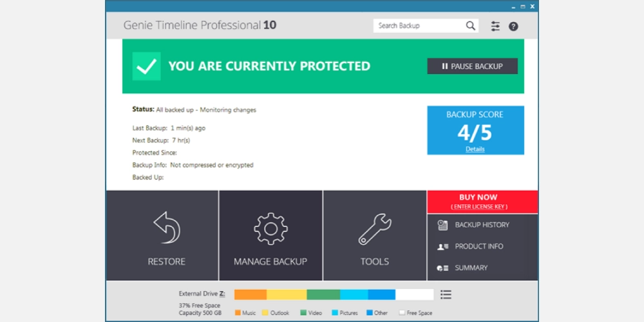Click the "Next Backup: 7 hr(s)" line
Image resolution: width=644 pixels, height=322 pixels.
coord(161,140)
